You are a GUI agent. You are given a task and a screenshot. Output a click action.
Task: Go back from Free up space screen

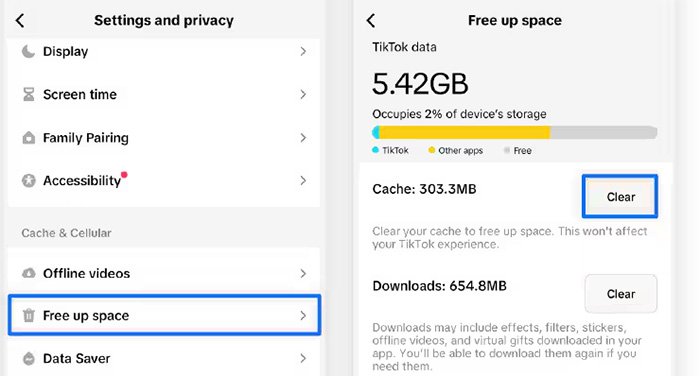click(x=371, y=20)
